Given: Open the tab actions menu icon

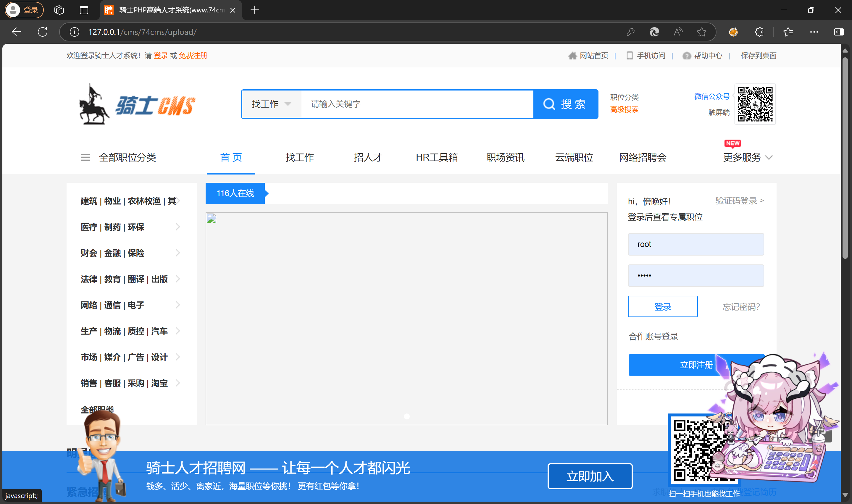Looking at the screenshot, I should pos(84,10).
